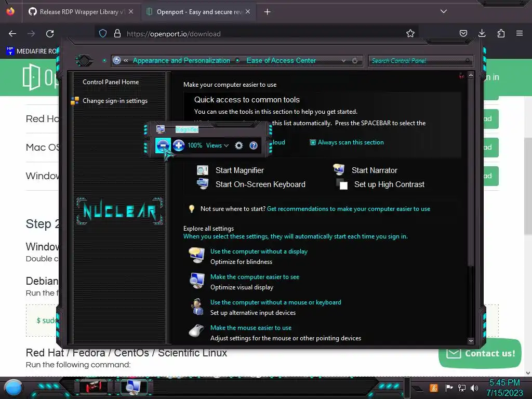532x399 pixels.
Task: Click Start Magnifier text link
Action: [240, 170]
